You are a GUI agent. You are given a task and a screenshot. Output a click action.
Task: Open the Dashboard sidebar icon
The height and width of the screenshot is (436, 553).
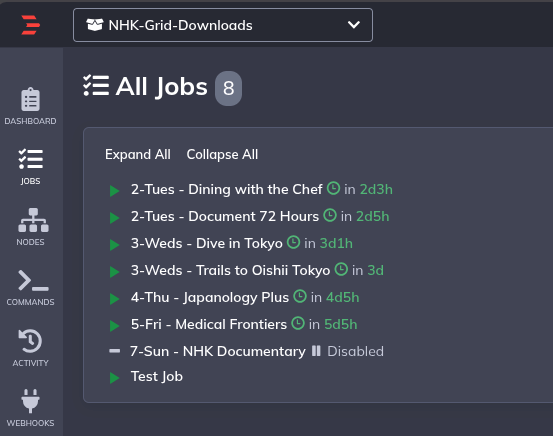30,106
